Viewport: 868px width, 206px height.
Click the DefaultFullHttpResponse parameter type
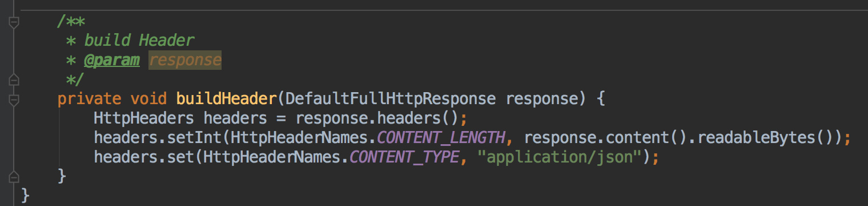click(391, 98)
